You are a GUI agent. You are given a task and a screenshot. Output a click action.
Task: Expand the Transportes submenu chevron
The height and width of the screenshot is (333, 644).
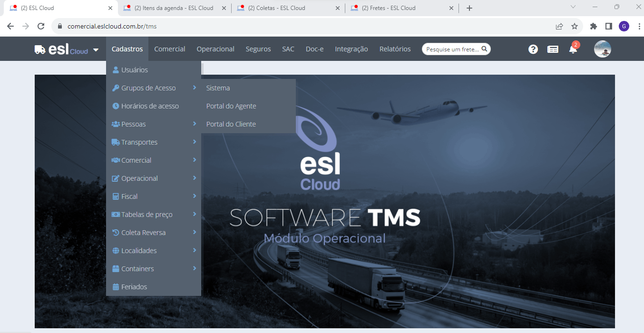point(195,142)
